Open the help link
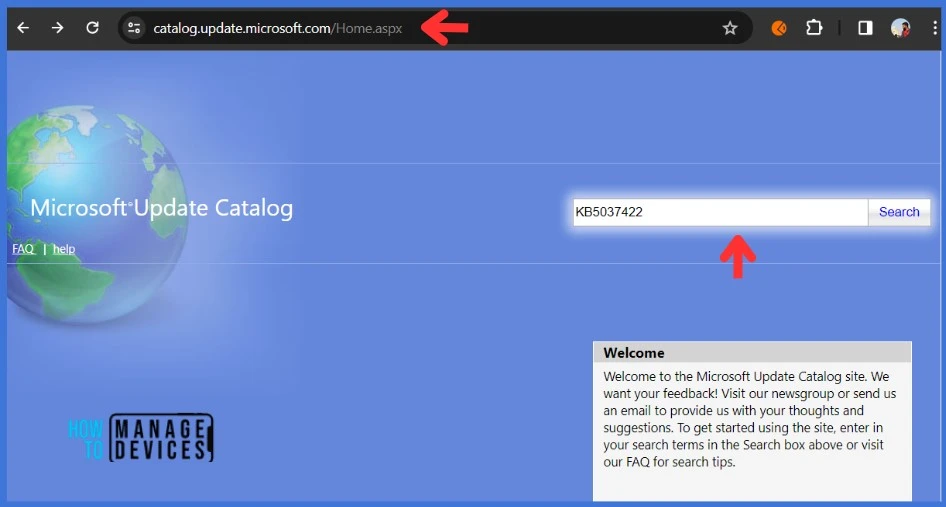This screenshot has width=946, height=507. 64,249
